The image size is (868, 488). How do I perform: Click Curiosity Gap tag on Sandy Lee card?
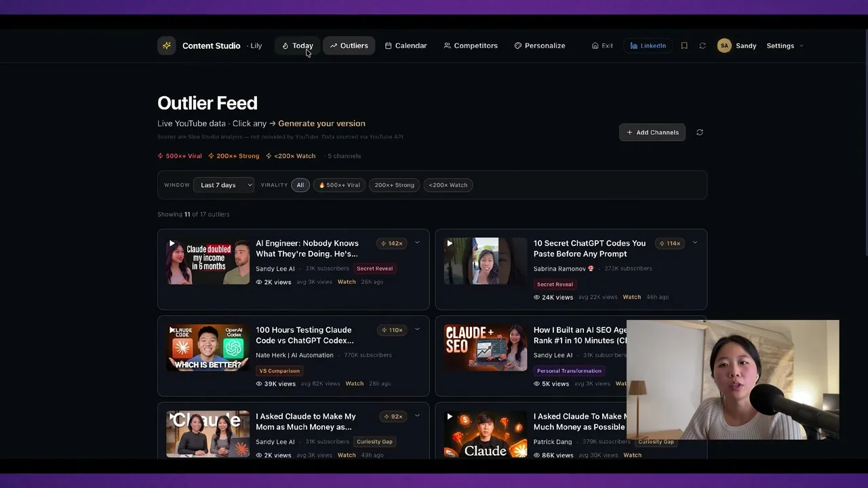[374, 442]
